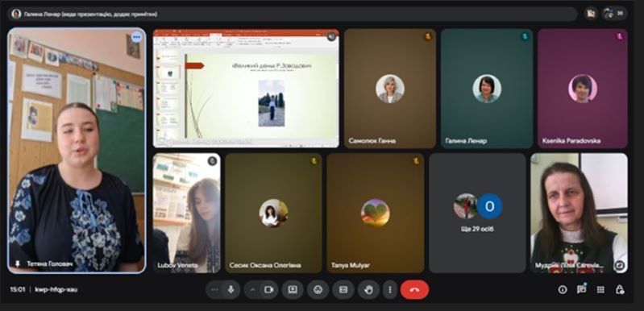
Task: Toggle camera on or off
Action: click(x=268, y=290)
